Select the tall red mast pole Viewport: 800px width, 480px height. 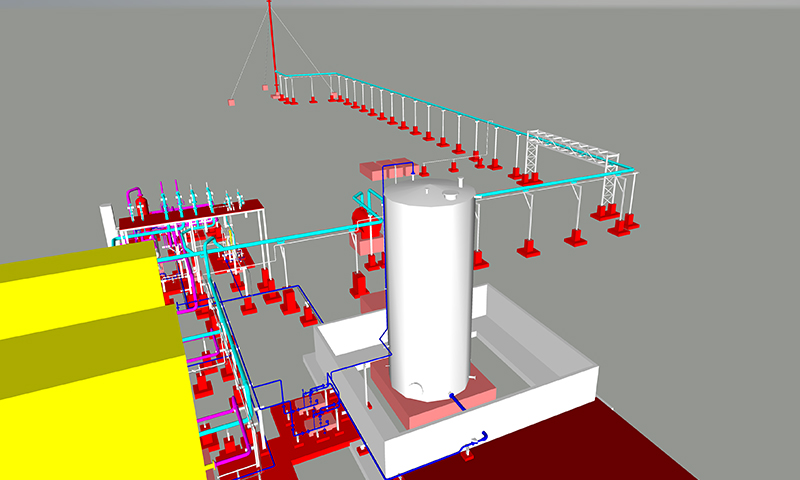tap(271, 45)
